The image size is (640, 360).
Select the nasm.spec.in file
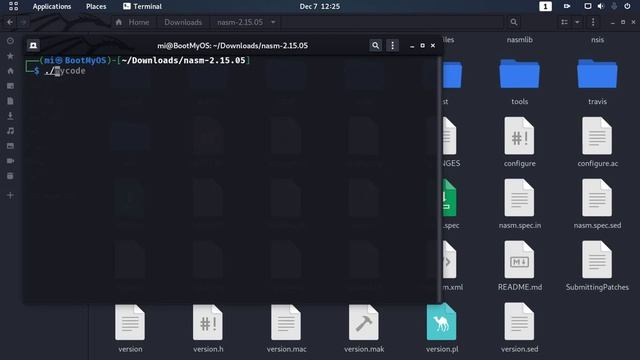coord(519,204)
